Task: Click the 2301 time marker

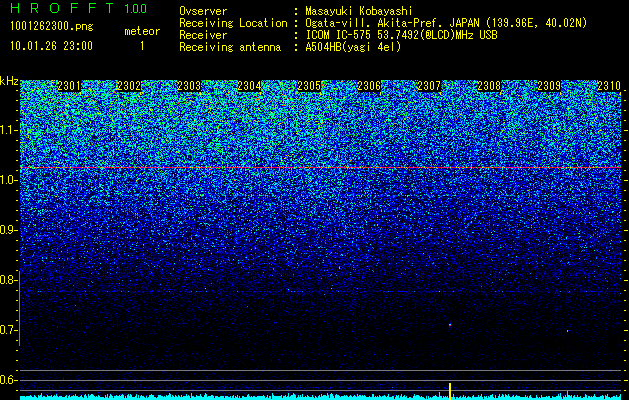Action: tap(69, 86)
